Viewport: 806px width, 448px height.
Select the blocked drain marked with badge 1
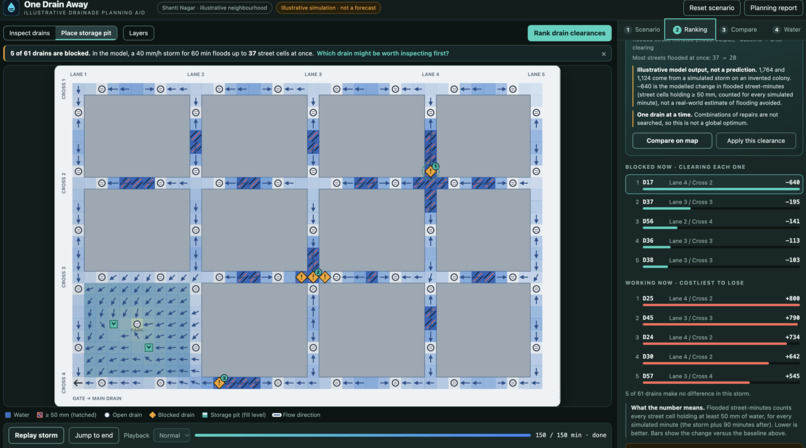point(431,171)
